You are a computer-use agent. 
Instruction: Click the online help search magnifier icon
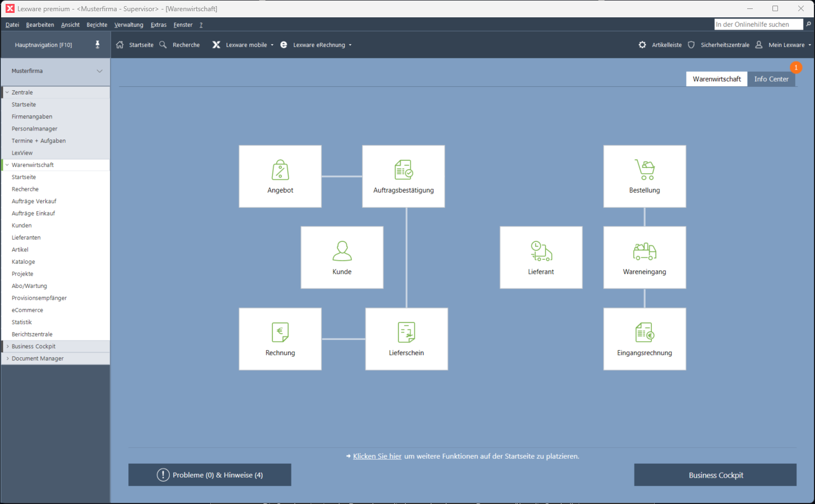[x=808, y=25]
